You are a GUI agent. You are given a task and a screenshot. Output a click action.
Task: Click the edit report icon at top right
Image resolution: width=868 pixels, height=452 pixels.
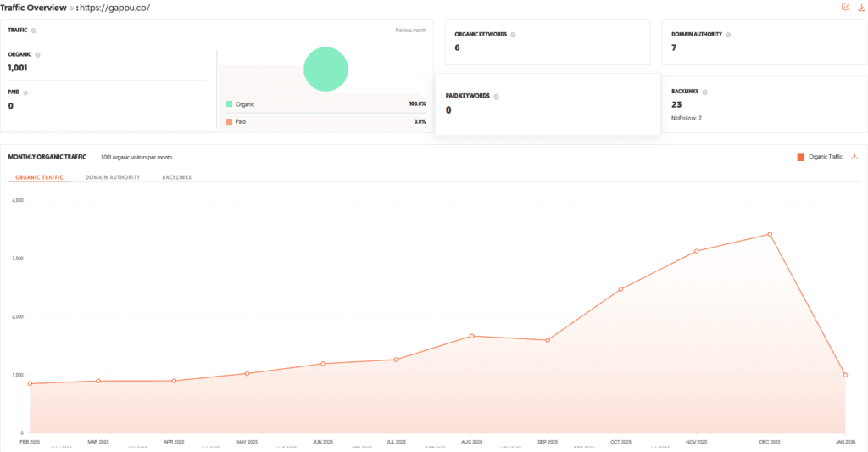pyautogui.click(x=845, y=7)
